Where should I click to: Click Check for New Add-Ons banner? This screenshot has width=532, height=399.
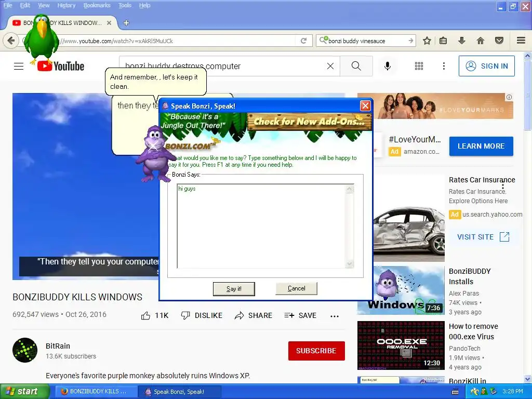(310, 122)
